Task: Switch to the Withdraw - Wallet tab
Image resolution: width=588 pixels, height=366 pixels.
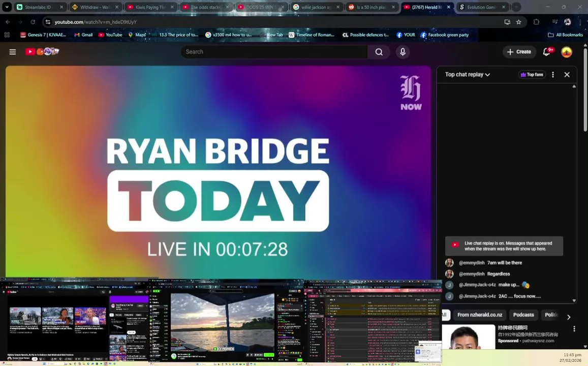Action: pos(95,7)
